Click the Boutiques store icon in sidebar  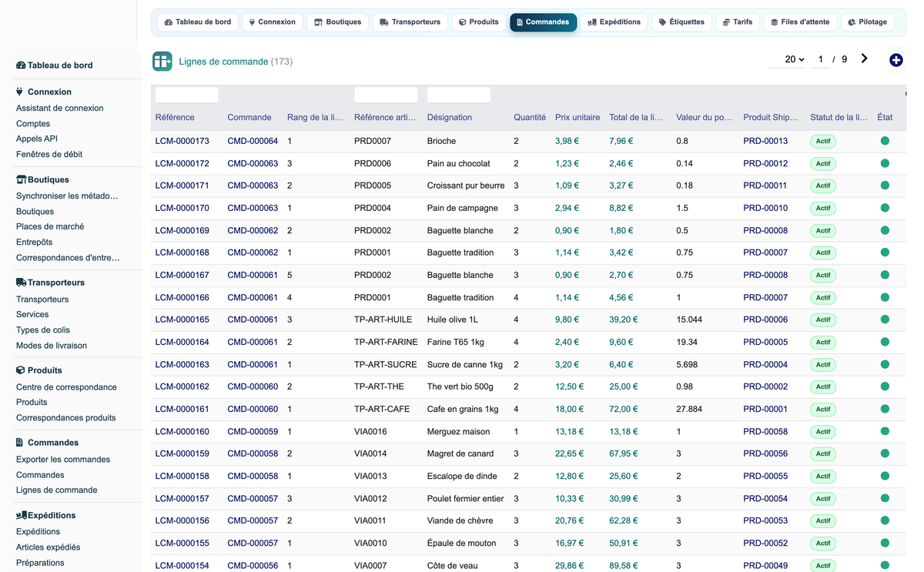(x=21, y=179)
